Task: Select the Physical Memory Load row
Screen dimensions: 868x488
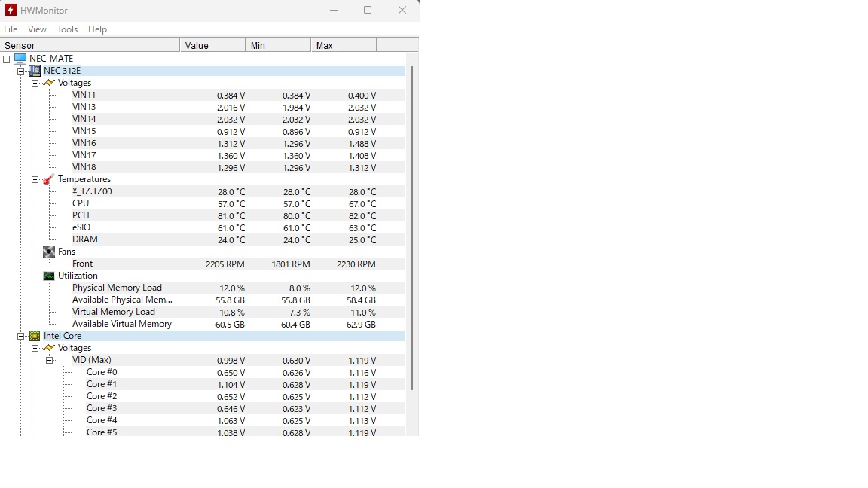Action: 117,288
